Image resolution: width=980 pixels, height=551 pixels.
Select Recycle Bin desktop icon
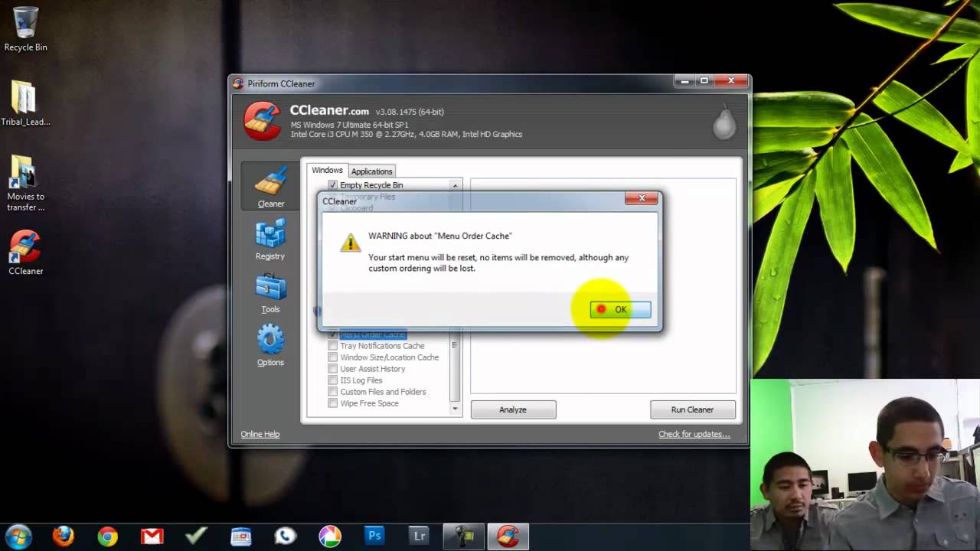(x=25, y=30)
